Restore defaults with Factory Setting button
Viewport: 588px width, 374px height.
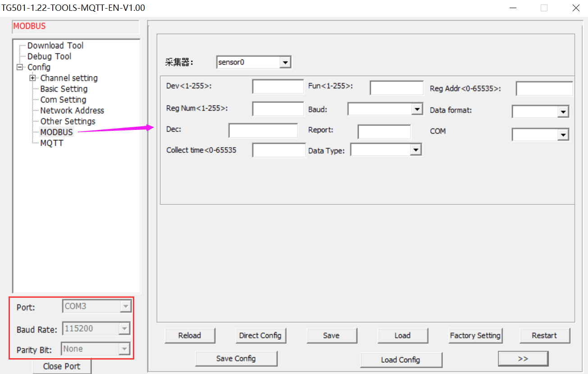pyautogui.click(x=475, y=336)
